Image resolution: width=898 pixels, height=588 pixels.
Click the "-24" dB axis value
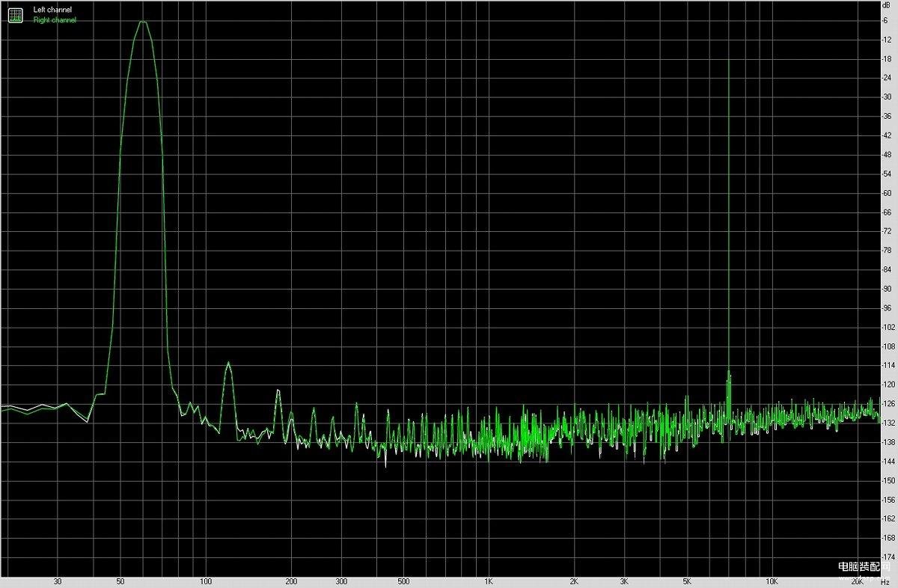tap(887, 78)
